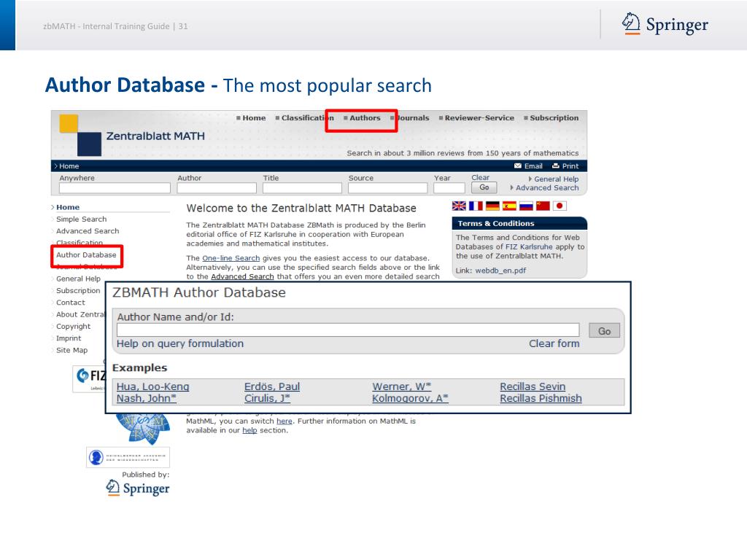Click the Email envelope icon
The height and width of the screenshot is (560, 747).
[x=518, y=166]
